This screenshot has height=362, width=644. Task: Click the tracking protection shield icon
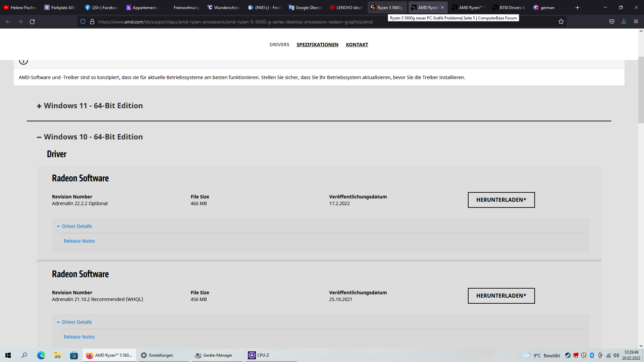83,22
